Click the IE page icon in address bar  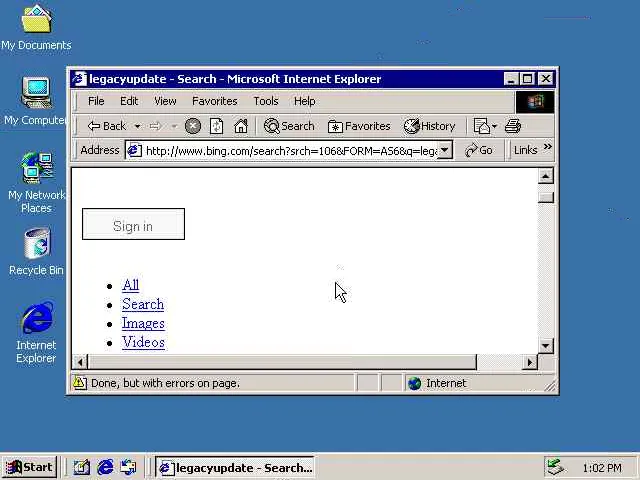point(134,151)
